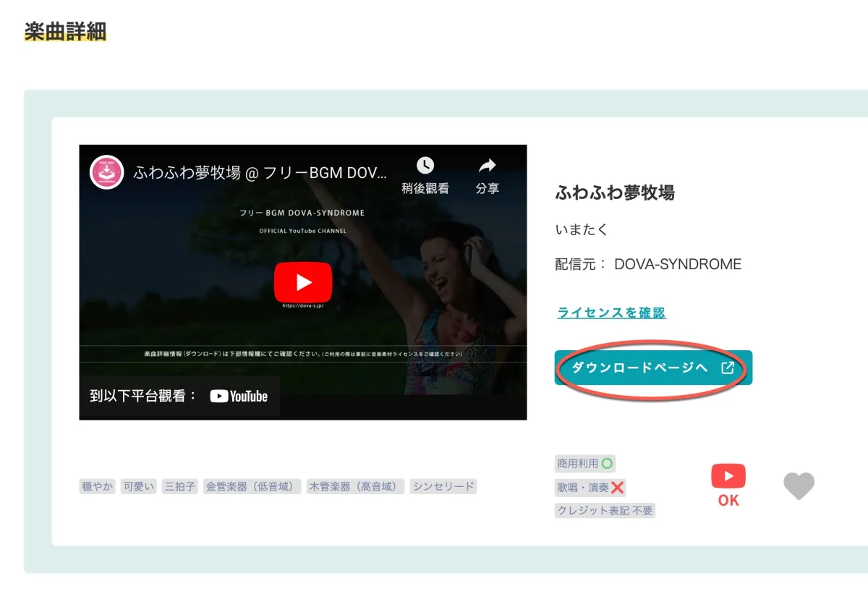
Task: Click the 配信元： DOVA-SYNDROME text
Action: point(649,264)
